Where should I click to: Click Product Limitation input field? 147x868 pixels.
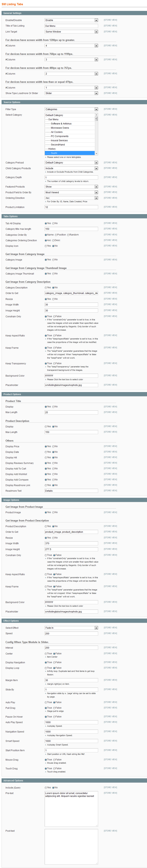71,207
